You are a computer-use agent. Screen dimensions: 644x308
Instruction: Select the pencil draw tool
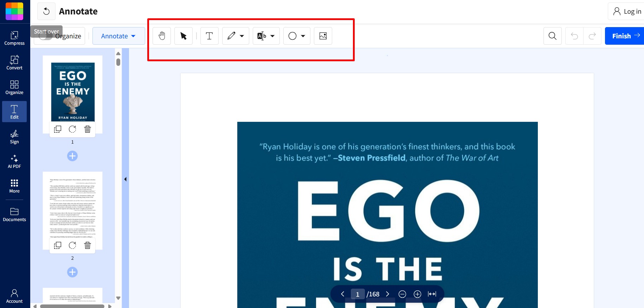coord(231,36)
